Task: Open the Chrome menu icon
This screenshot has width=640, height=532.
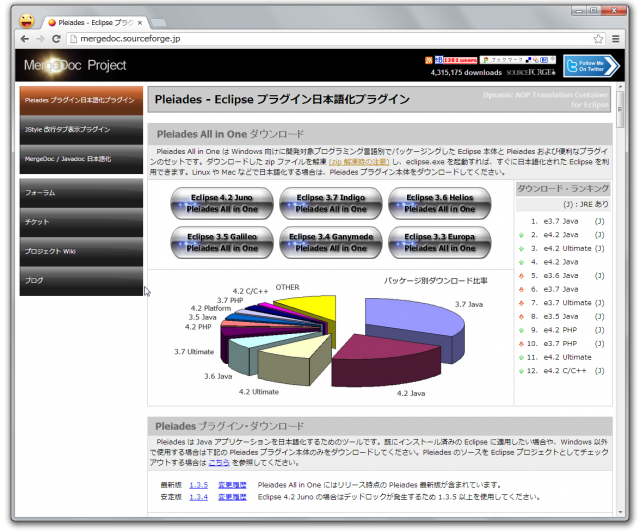Action: pos(616,39)
